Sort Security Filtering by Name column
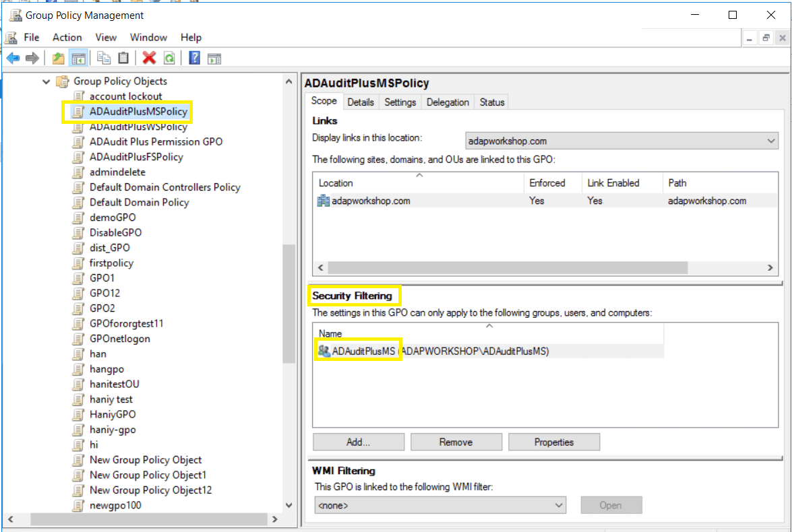 click(489, 333)
